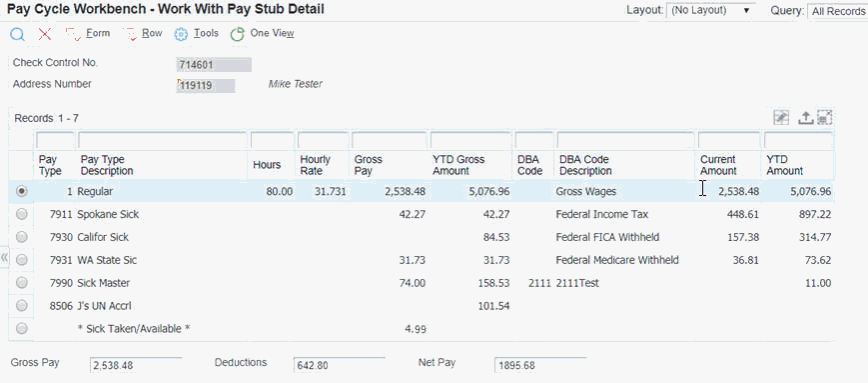Click the YTD Gross Amount filter box
This screenshot has width=868, height=383.
[470, 140]
